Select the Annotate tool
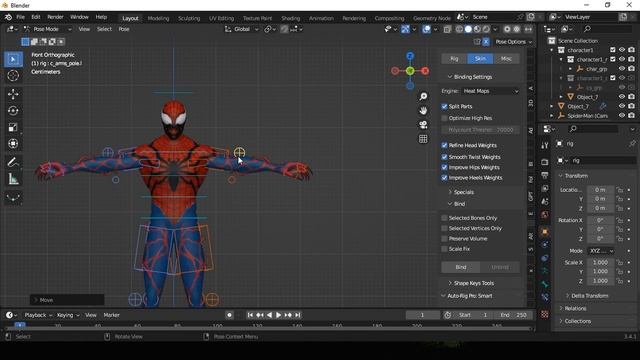 click(13, 162)
